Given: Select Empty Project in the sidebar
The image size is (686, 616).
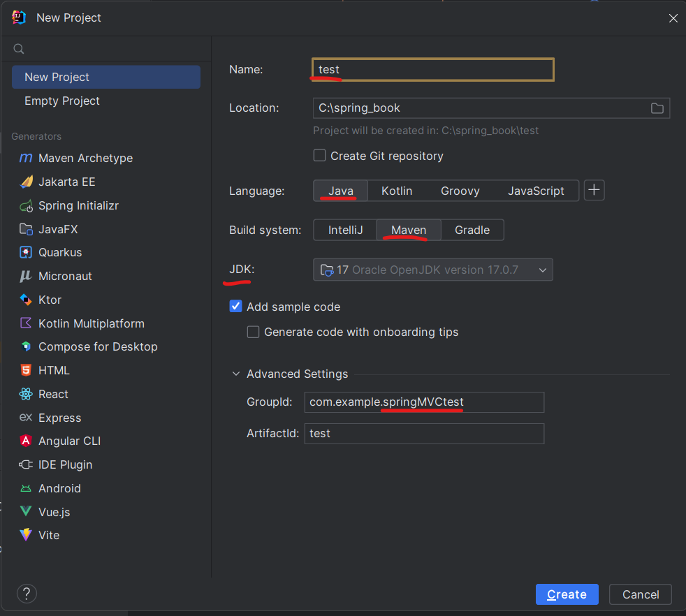Looking at the screenshot, I should 106,101.
